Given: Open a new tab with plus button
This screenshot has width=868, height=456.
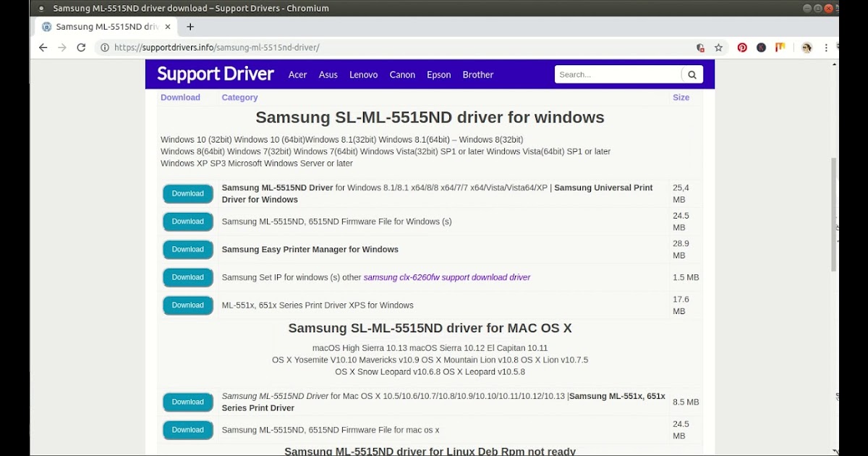Looking at the screenshot, I should click(x=190, y=27).
